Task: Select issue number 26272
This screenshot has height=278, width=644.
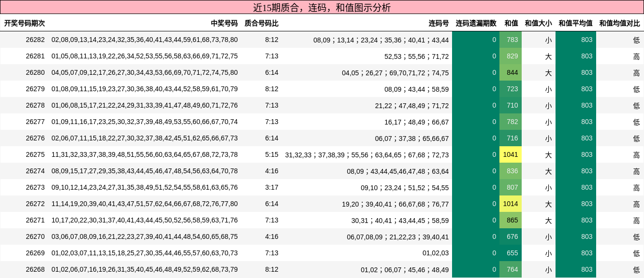Action: coord(35,204)
